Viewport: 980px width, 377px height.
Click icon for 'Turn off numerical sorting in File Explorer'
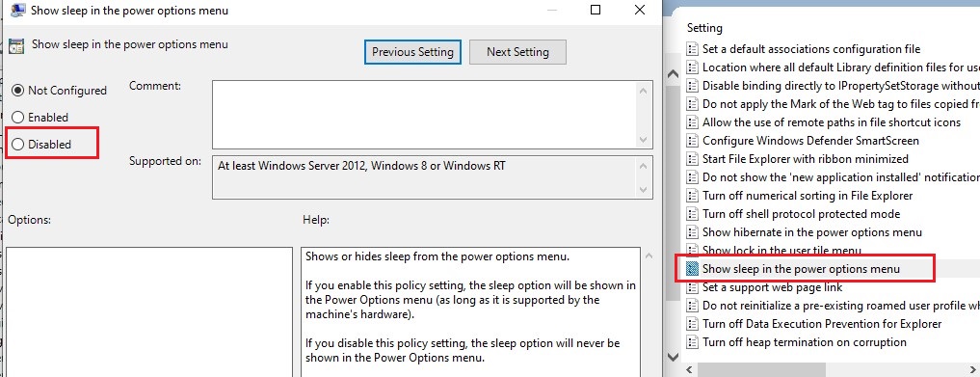tap(692, 196)
